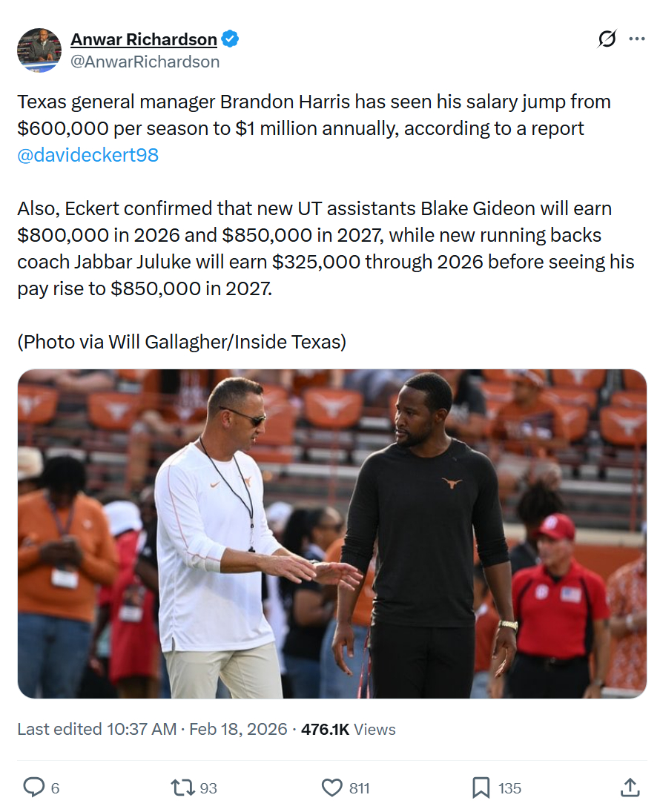This screenshot has height=812, width=660.
Task: Click the 476.1K Views count
Action: coord(348,729)
